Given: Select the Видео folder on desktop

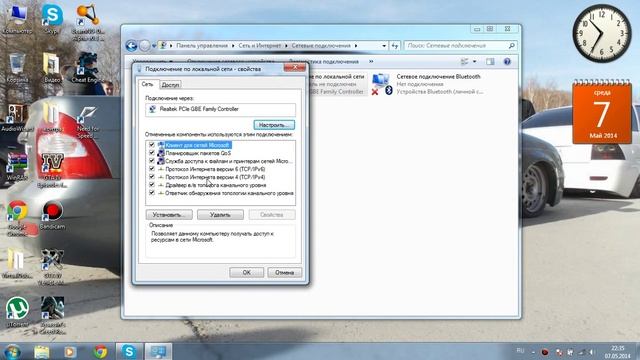Looking at the screenshot, I should pyautogui.click(x=52, y=67).
